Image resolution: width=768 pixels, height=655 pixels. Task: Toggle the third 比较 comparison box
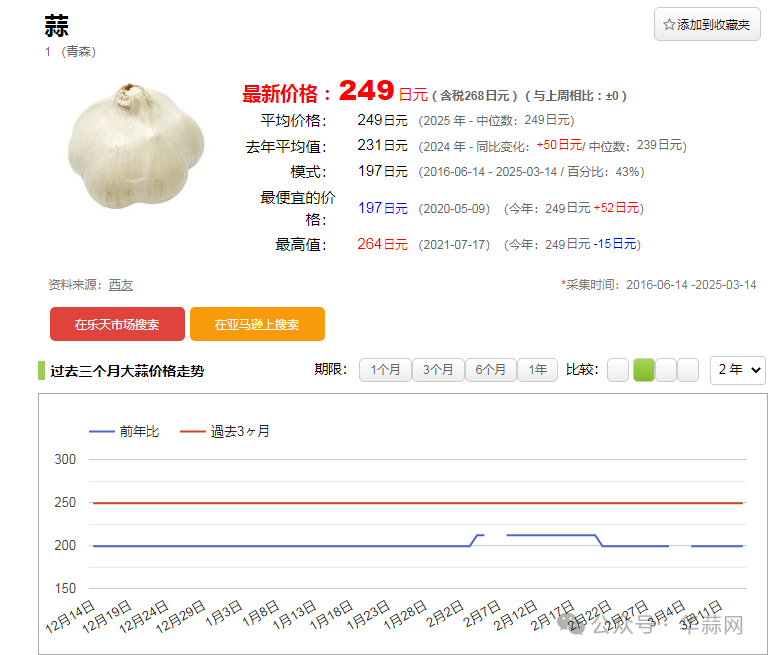click(666, 370)
